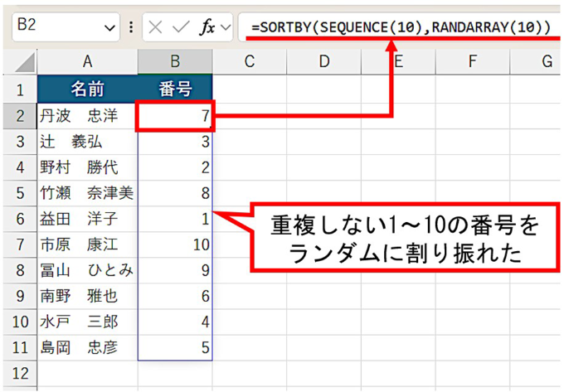This screenshot has width=564, height=392.
Task: Click the Name Box showing B2
Action: click(66, 27)
